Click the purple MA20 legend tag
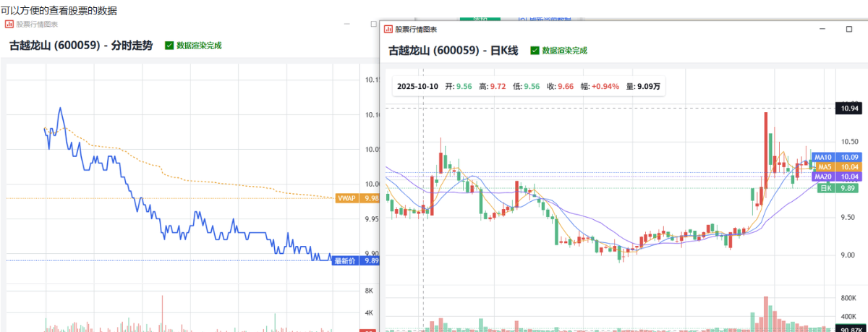The image size is (868, 332). 823,176
